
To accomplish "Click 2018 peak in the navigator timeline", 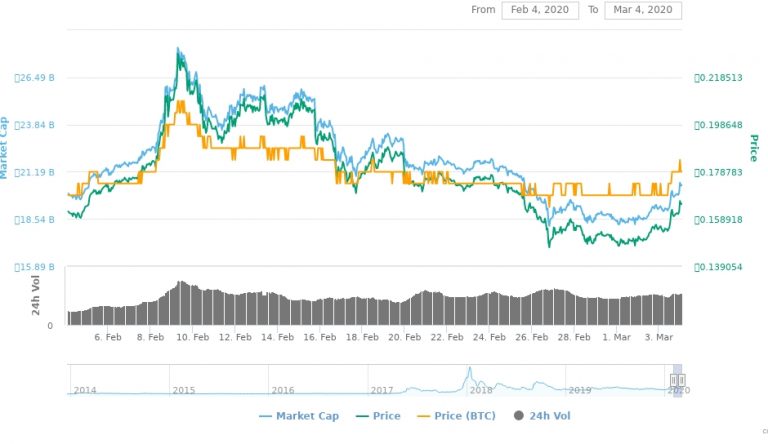I will point(470,369).
